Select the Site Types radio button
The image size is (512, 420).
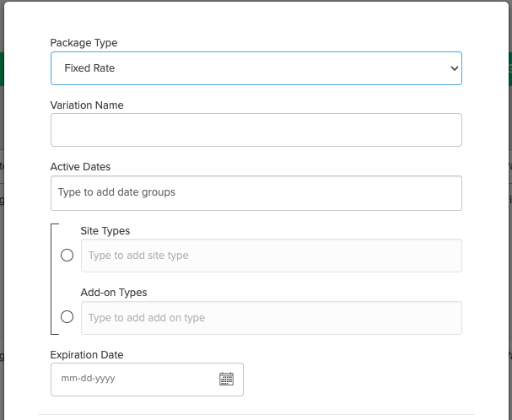pos(67,256)
